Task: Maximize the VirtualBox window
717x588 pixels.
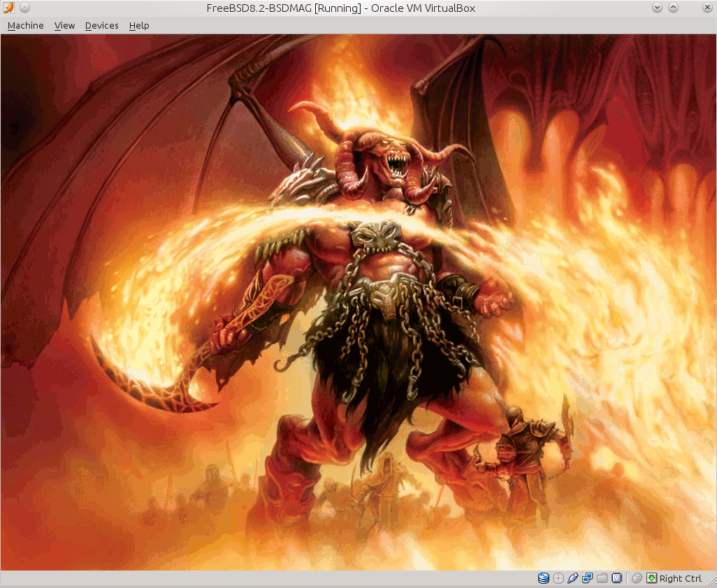Action: tap(673, 7)
